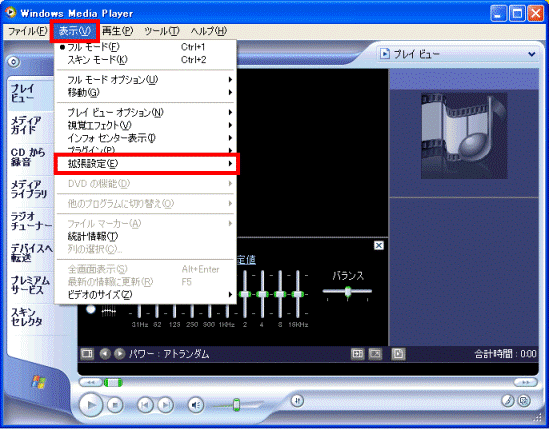The height and width of the screenshot is (430, 549).
Task: Adjust the バランス slider
Action: click(347, 291)
